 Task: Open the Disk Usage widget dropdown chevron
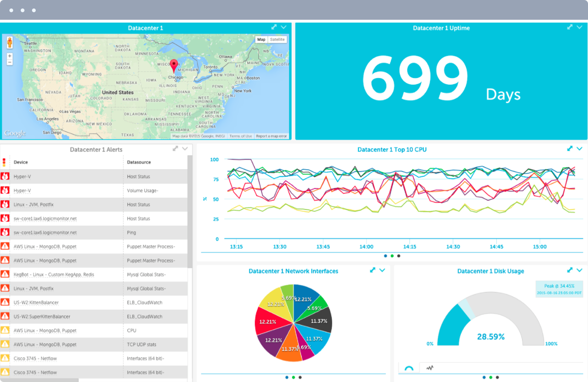(580, 270)
